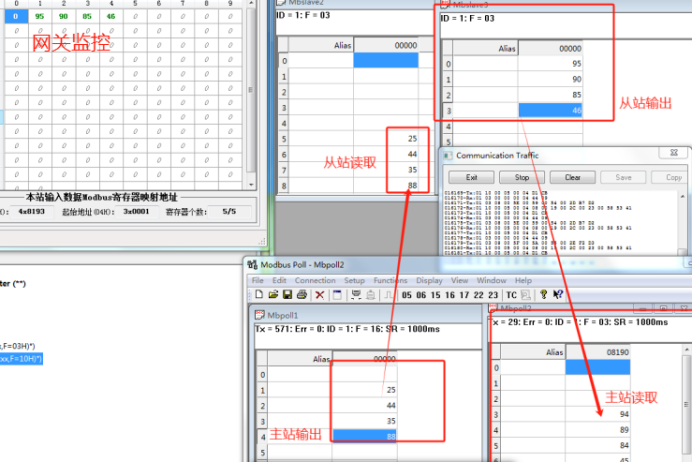Click the Open file folder icon

(x=273, y=295)
